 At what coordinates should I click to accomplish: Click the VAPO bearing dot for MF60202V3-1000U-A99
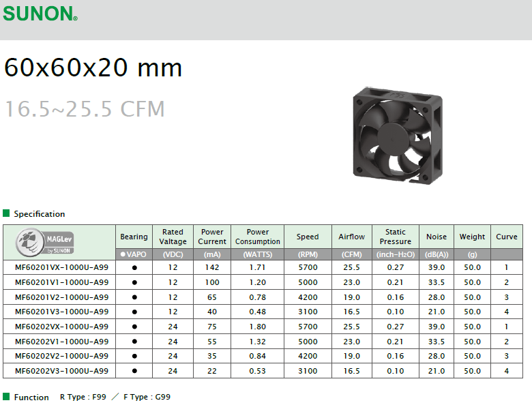(134, 371)
